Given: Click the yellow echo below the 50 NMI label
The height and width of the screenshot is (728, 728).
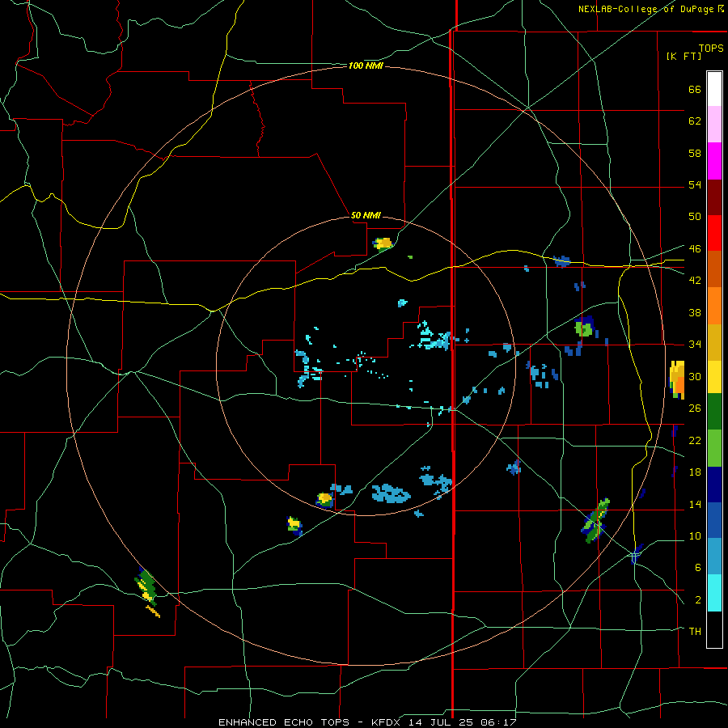Looking at the screenshot, I should [x=383, y=243].
